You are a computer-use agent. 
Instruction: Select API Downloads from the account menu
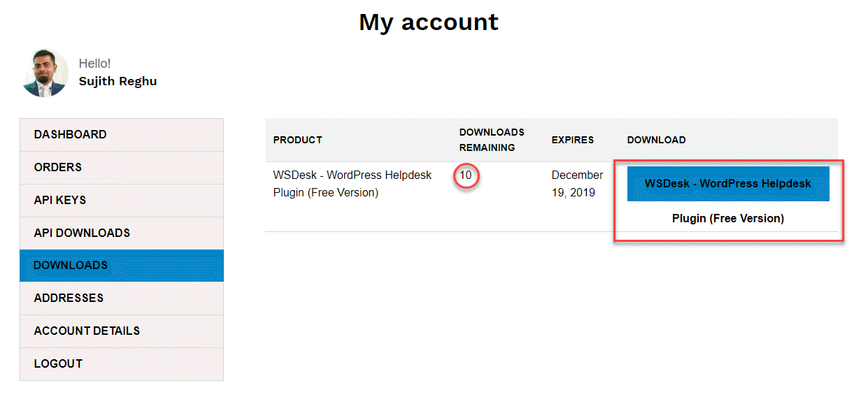click(x=122, y=233)
